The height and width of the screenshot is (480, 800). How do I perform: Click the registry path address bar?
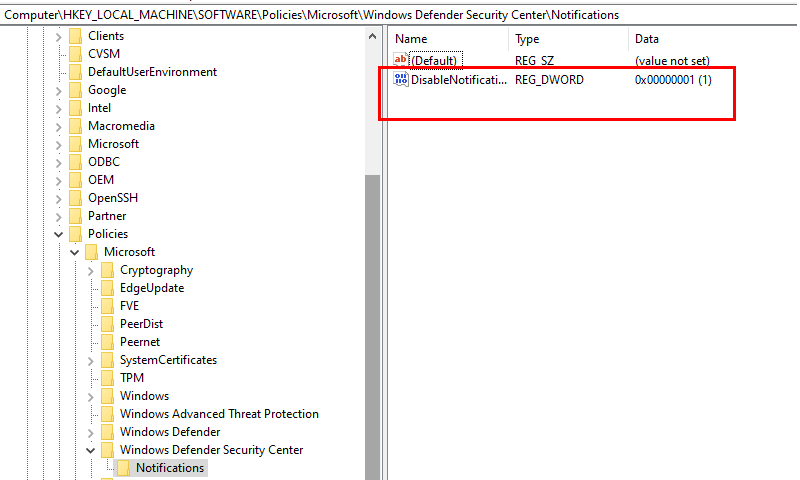[399, 15]
